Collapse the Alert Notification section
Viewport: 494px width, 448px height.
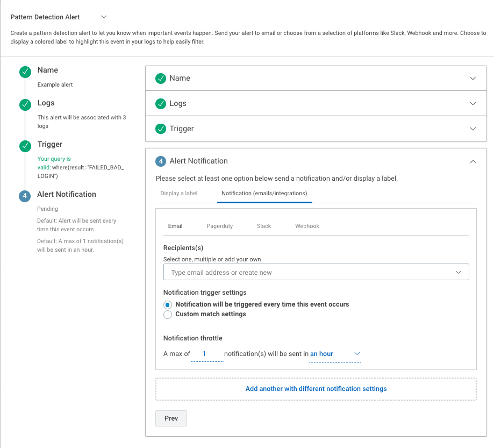[472, 161]
